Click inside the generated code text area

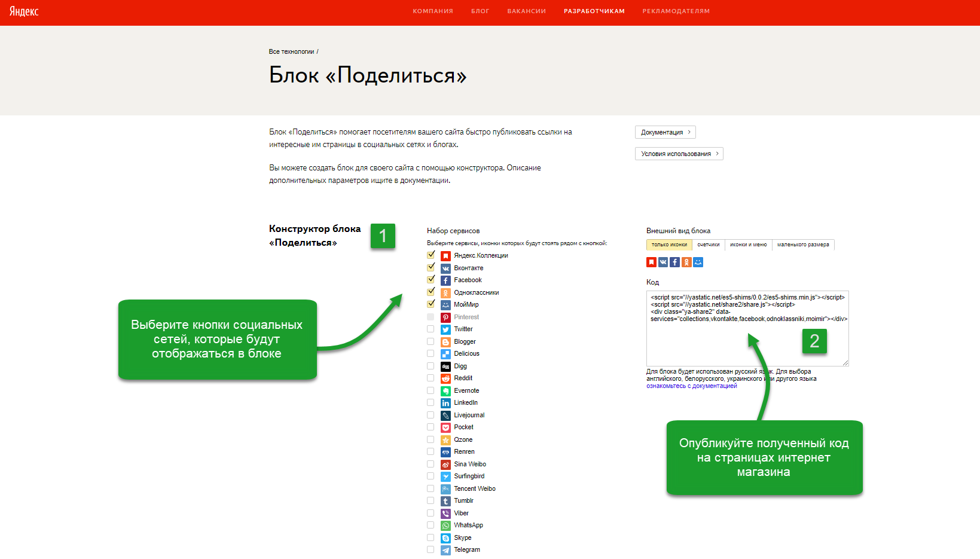coord(747,328)
